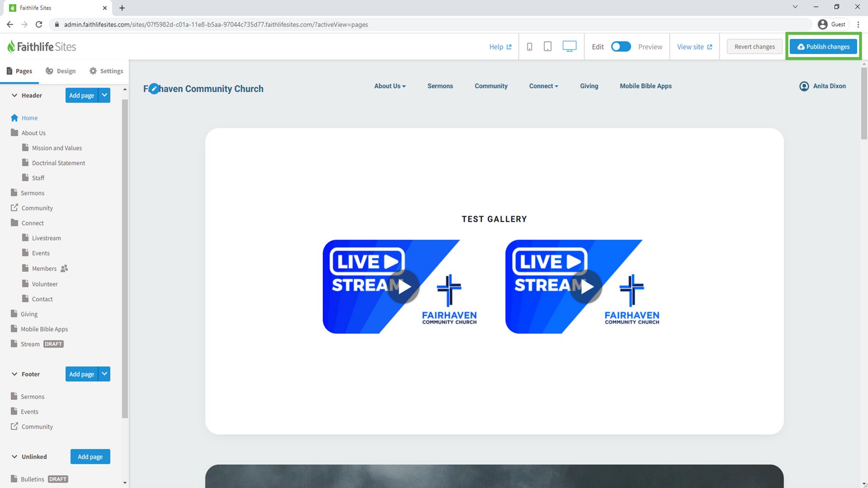Select Doctrinal Statement page
Screen dimensions: 868x488
tap(58, 163)
